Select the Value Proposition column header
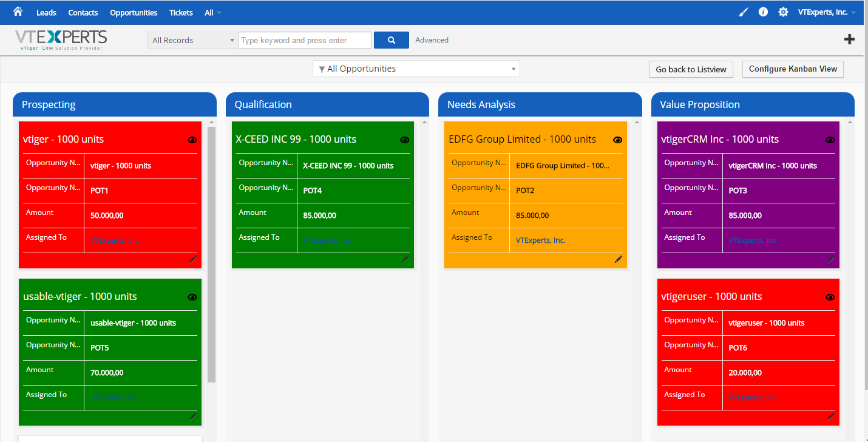 [753, 104]
